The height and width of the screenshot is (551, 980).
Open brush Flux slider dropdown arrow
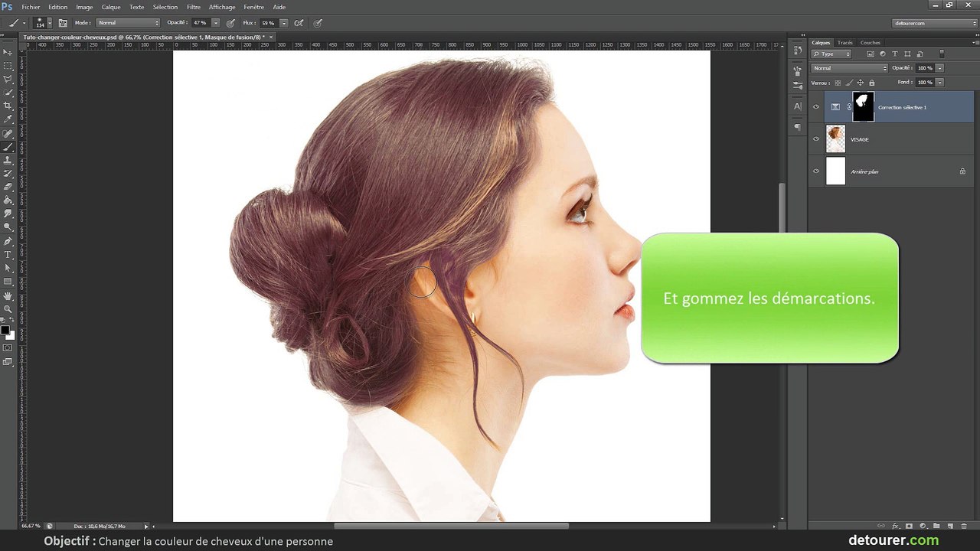point(284,23)
